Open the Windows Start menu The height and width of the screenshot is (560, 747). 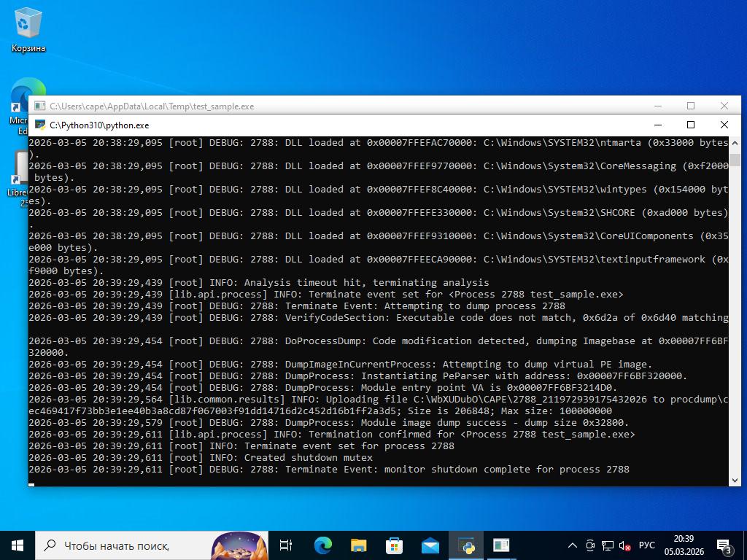click(x=18, y=545)
